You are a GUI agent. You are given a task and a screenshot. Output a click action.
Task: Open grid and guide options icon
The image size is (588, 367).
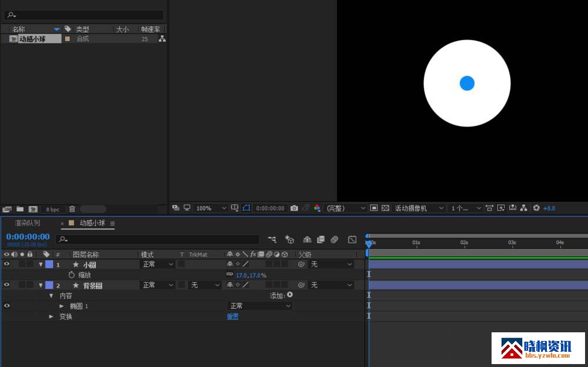coord(235,208)
